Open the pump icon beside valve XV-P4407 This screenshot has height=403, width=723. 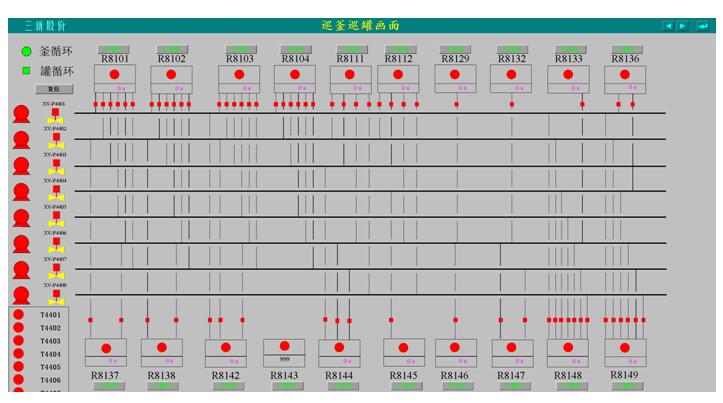click(x=21, y=270)
